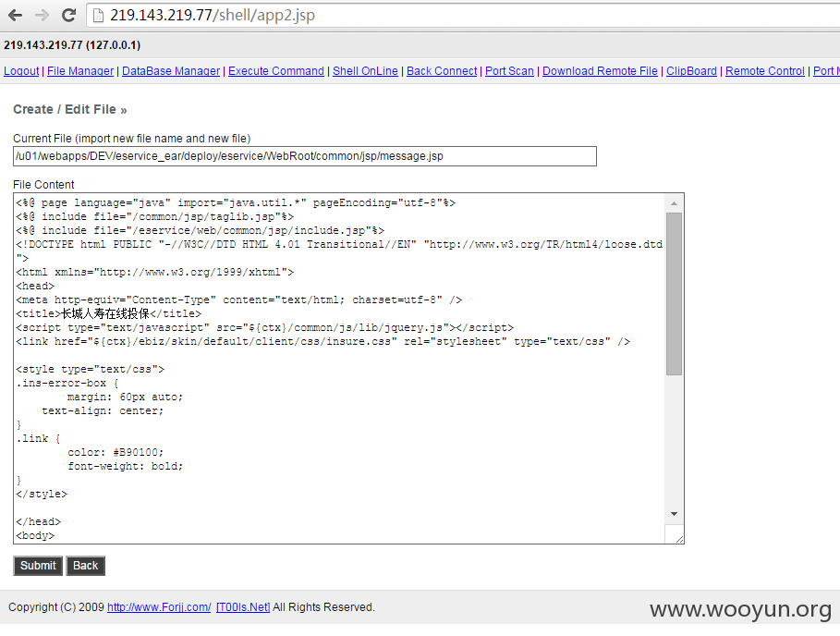
Task: Click the Back button
Action: (x=85, y=566)
